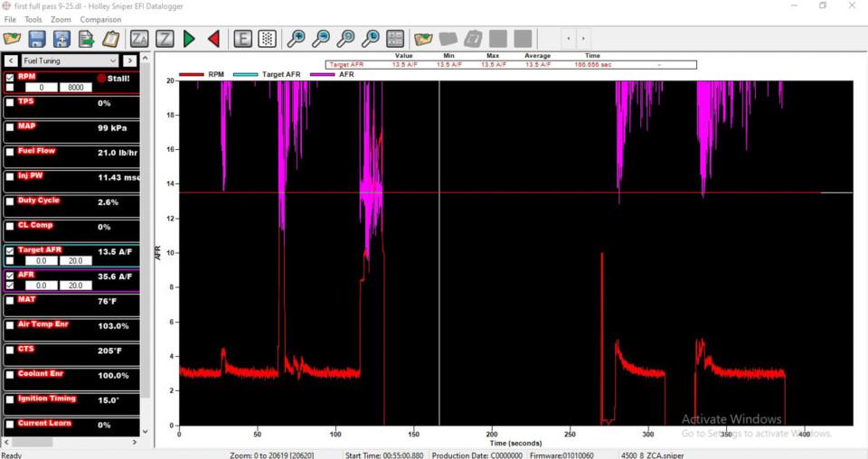Click the red reverse play arrow
Screen dimensions: 868x459
(214, 39)
